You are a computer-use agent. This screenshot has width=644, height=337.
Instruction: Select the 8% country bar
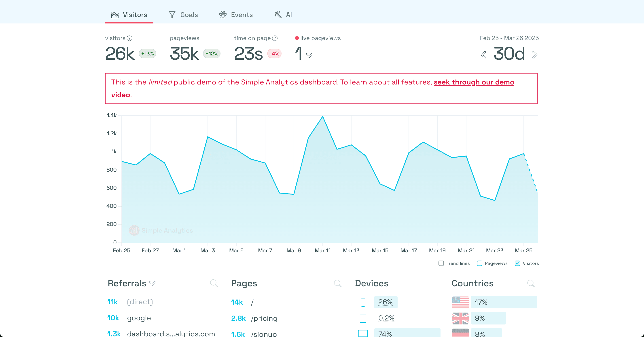click(487, 333)
